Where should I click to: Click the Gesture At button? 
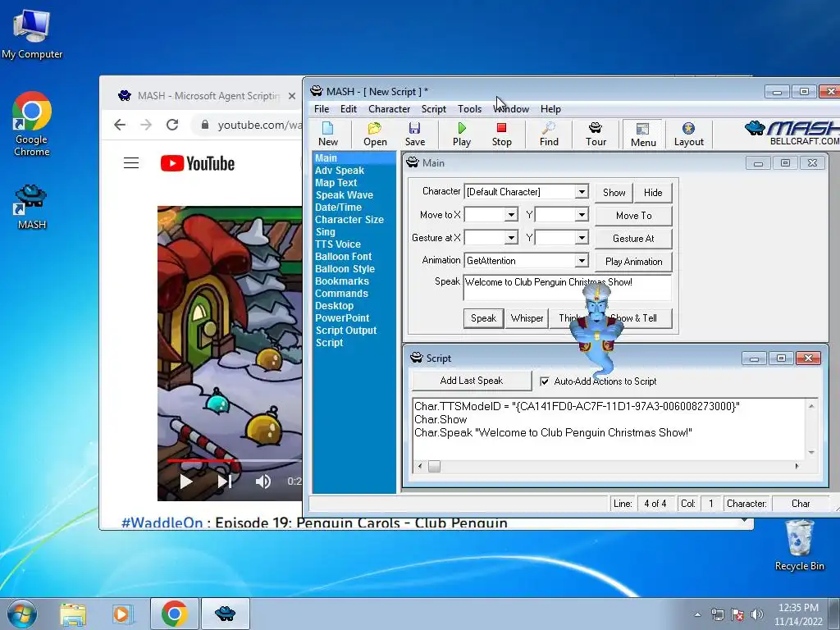tap(633, 239)
